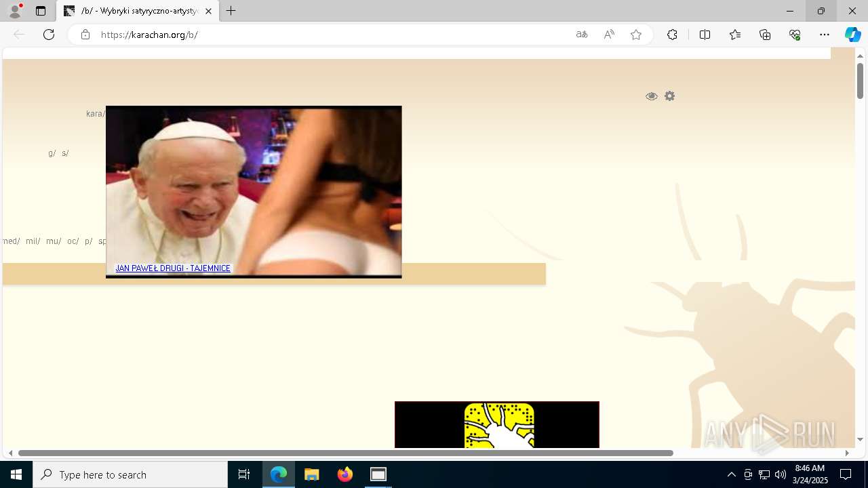The width and height of the screenshot is (868, 488).
Task: Click the scroll down arrow
Action: [860, 439]
